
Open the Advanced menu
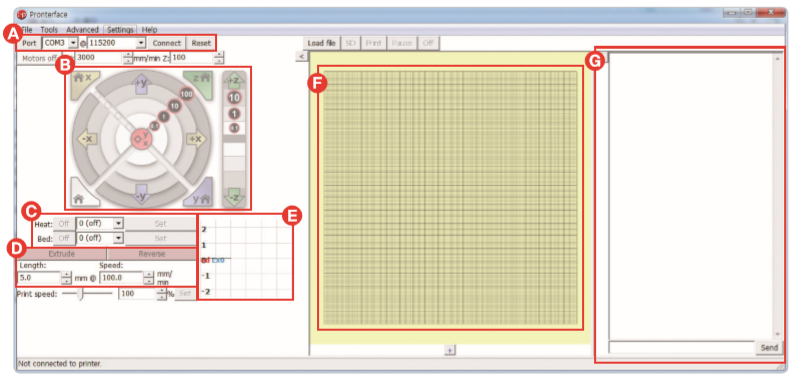coord(82,30)
